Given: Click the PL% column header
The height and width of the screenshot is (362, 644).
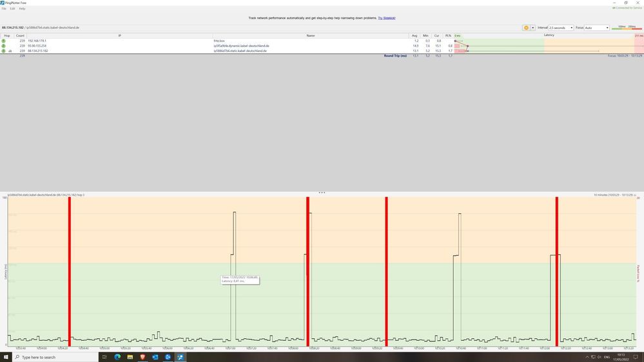Looking at the screenshot, I should point(448,35).
